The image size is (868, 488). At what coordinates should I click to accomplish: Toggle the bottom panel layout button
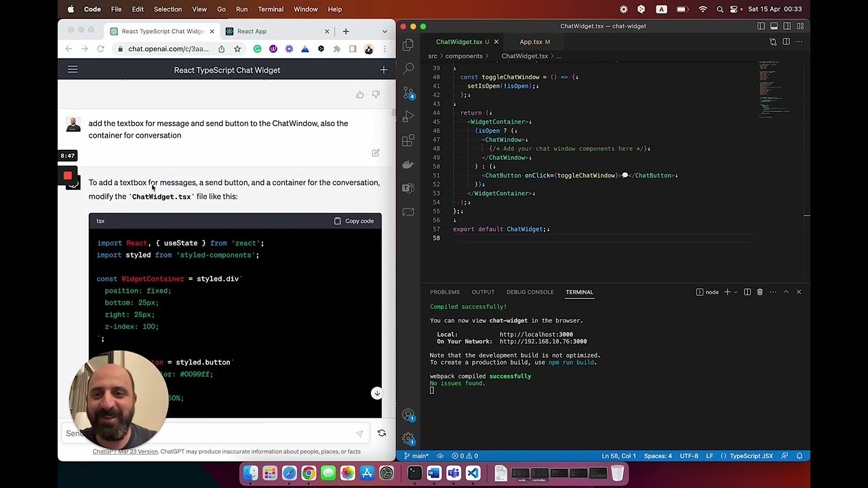pos(774,26)
